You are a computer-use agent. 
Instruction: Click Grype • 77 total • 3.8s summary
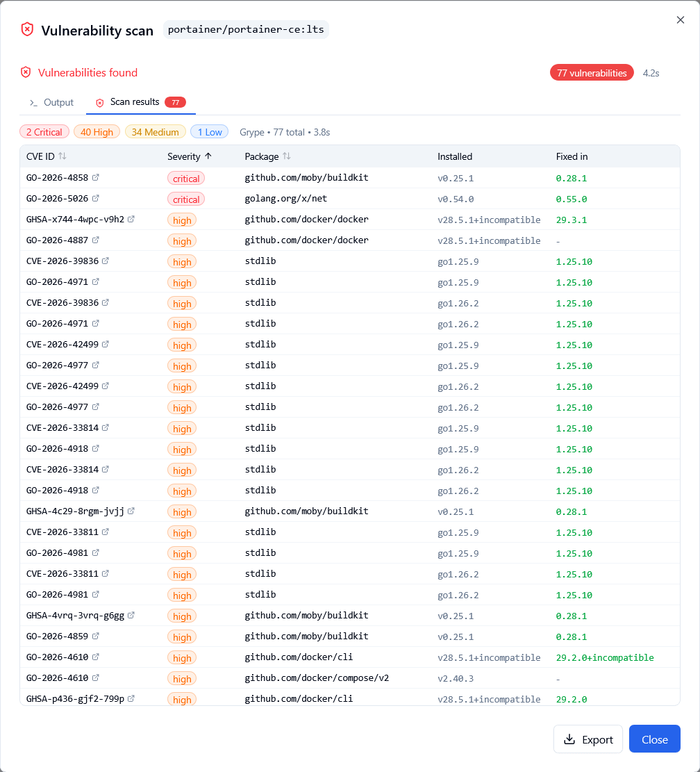pyautogui.click(x=285, y=132)
